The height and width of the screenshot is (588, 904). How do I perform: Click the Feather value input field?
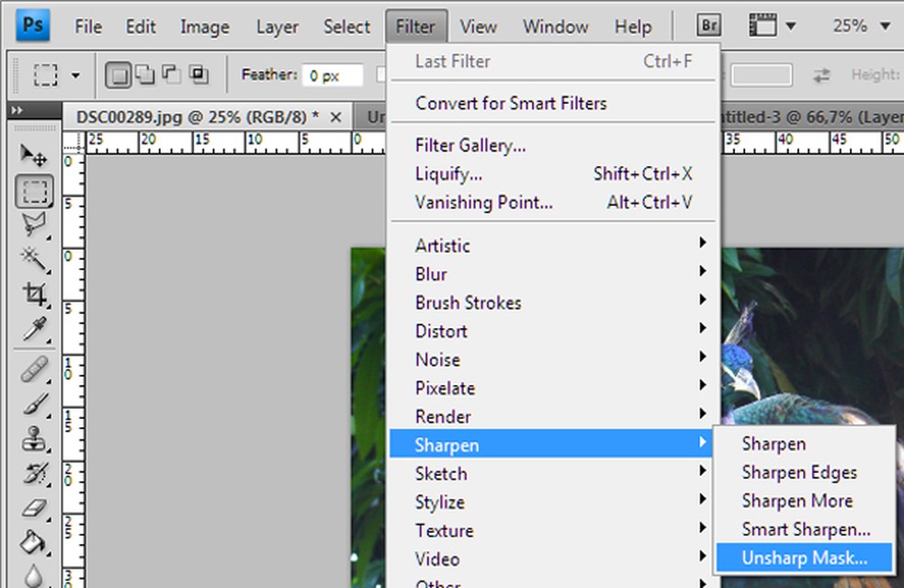point(333,75)
